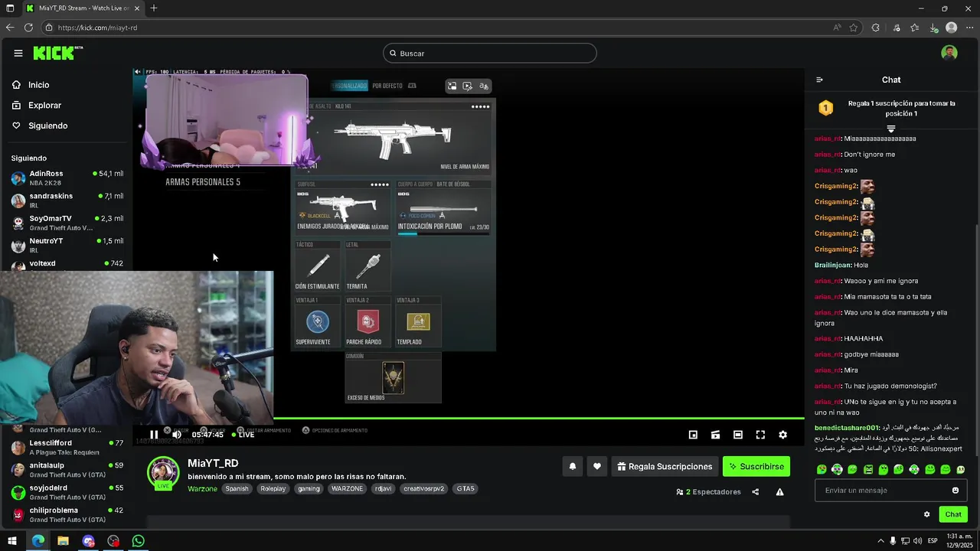Click the Suscribirse button
Viewport: 980px width, 551px height.
[756, 466]
